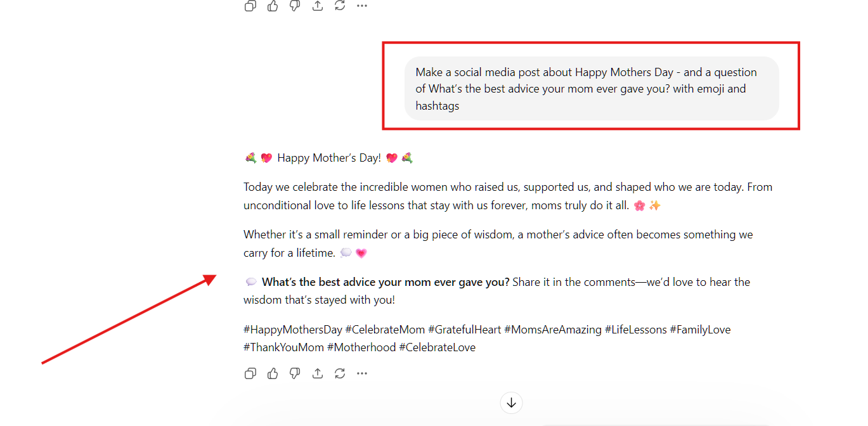Share the previous response above the prompt
This screenshot has width=868, height=426.
pos(318,6)
